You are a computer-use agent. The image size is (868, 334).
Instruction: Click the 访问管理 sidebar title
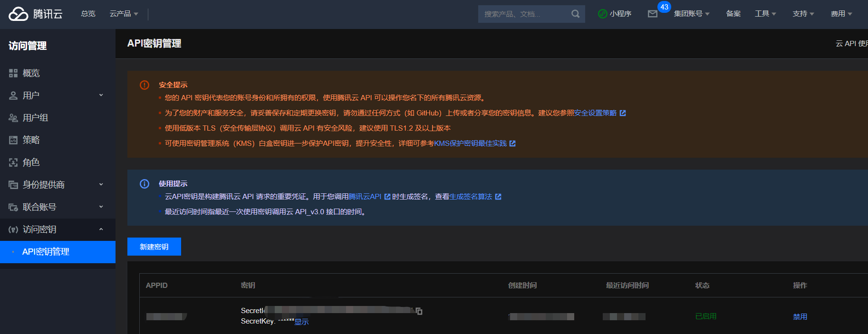[x=28, y=46]
